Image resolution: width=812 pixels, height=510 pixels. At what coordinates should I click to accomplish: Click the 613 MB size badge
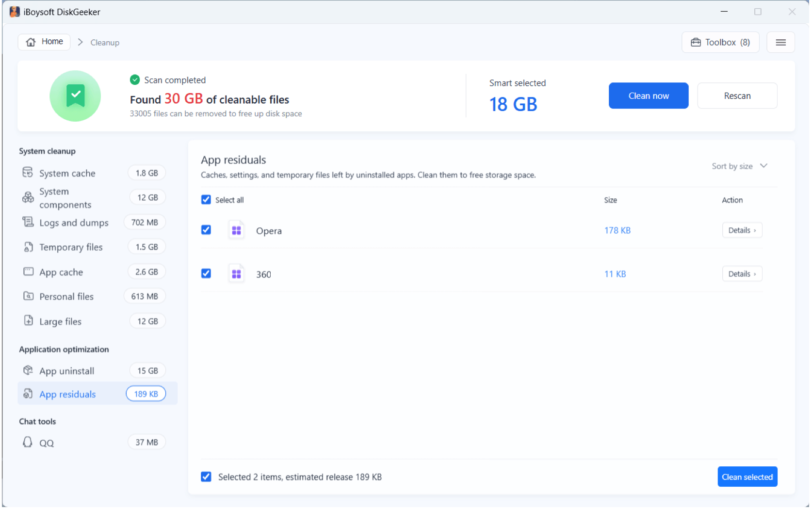click(145, 297)
